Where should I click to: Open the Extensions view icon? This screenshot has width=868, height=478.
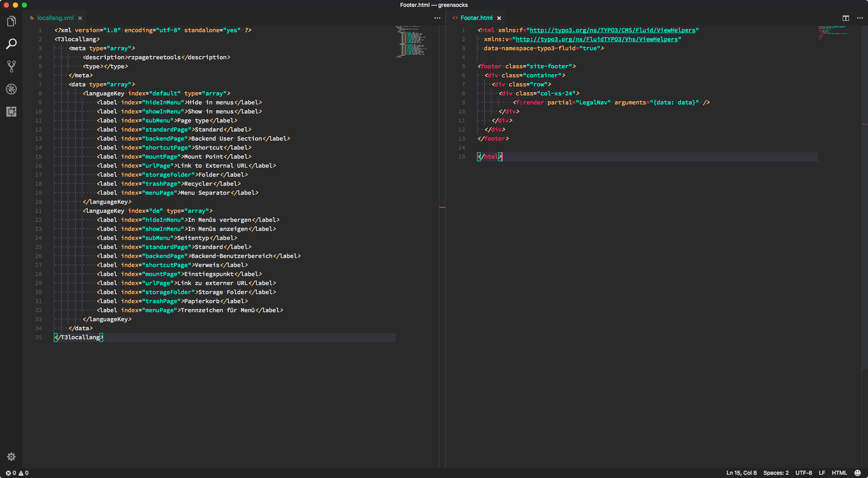(x=11, y=112)
